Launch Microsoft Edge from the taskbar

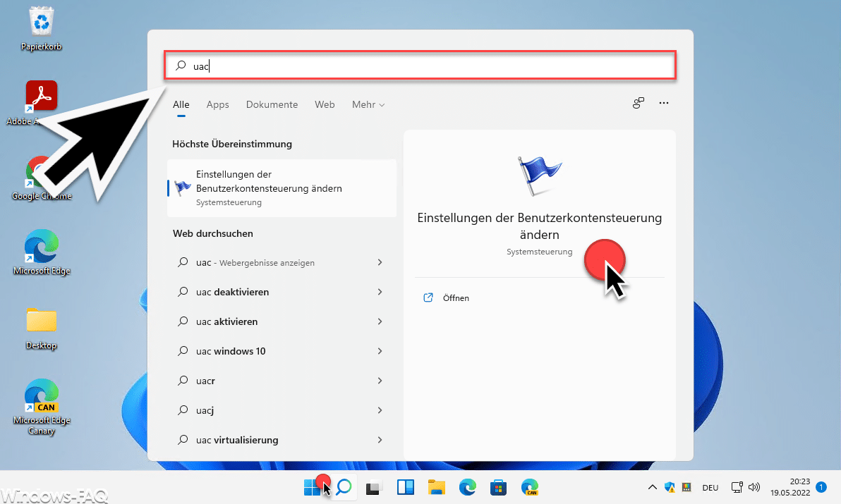(468, 487)
